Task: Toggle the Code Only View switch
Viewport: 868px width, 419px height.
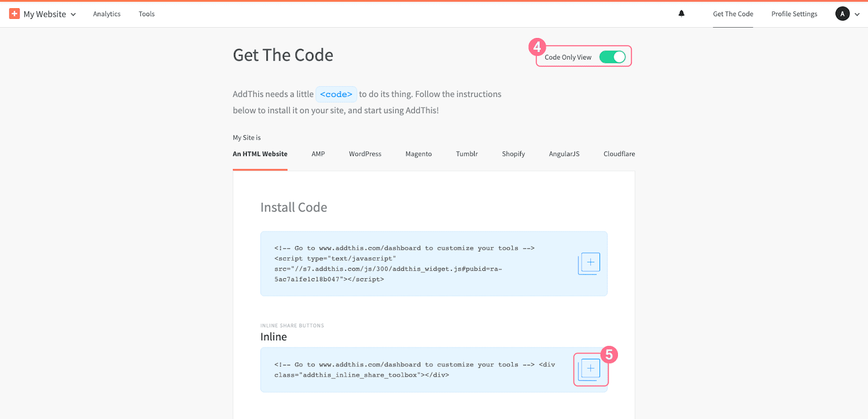Action: (x=612, y=57)
